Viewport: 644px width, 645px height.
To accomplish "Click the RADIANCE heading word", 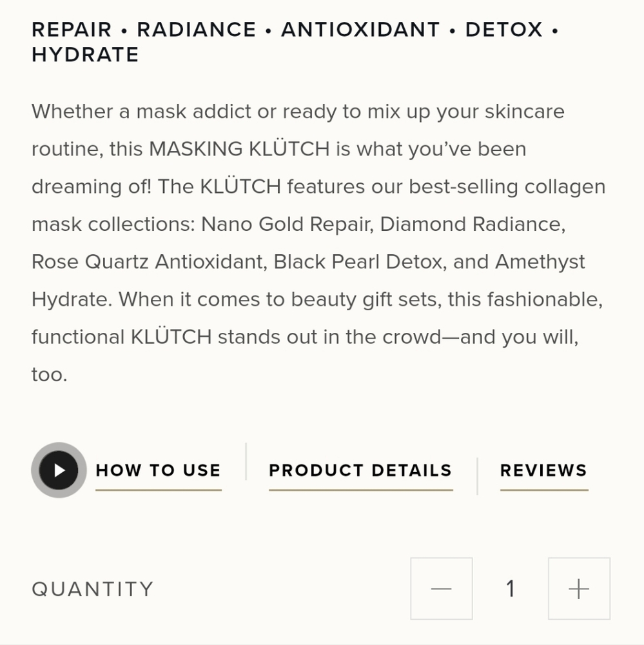I will pos(197,30).
